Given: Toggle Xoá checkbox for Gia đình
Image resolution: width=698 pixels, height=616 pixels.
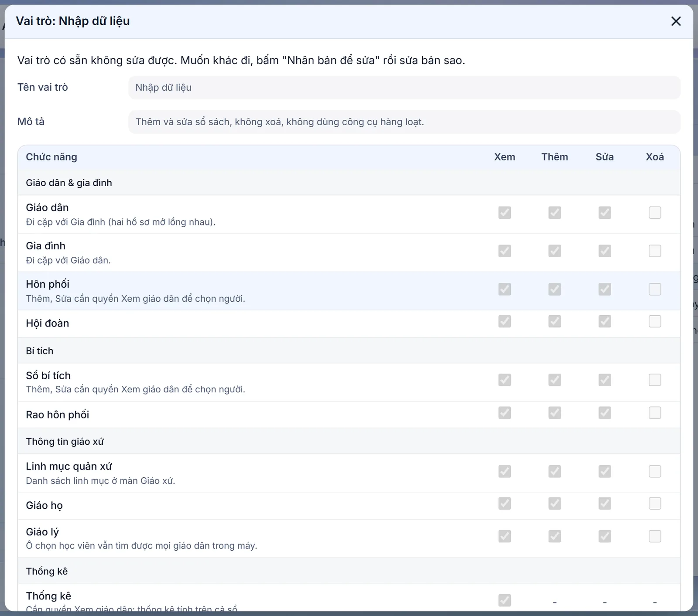Looking at the screenshot, I should [x=655, y=251].
